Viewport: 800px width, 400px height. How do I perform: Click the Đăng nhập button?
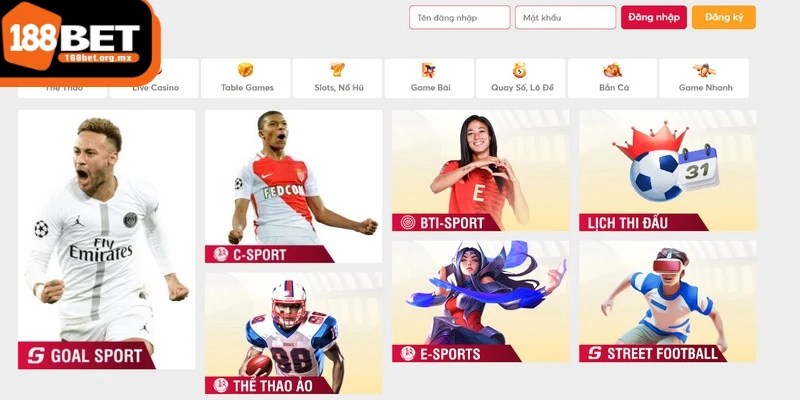pos(654,17)
